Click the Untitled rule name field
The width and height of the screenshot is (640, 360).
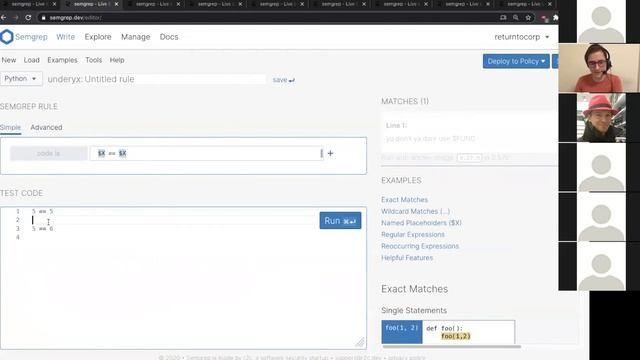[x=156, y=79]
